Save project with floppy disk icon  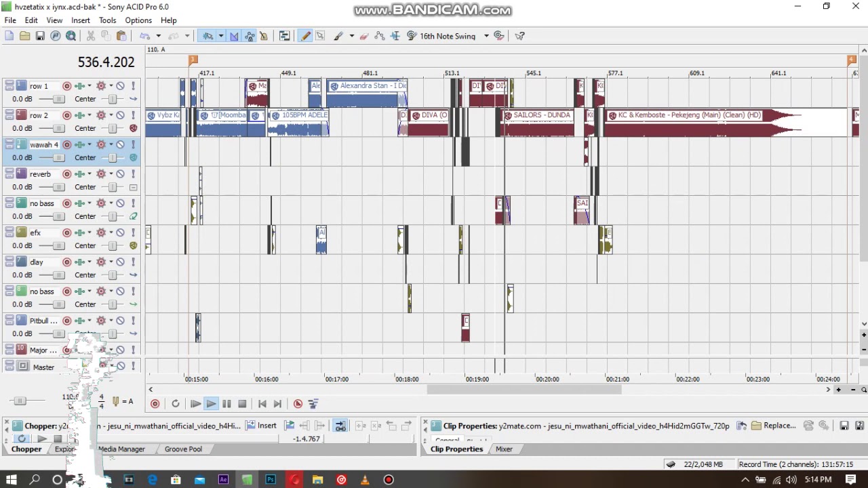[40, 36]
